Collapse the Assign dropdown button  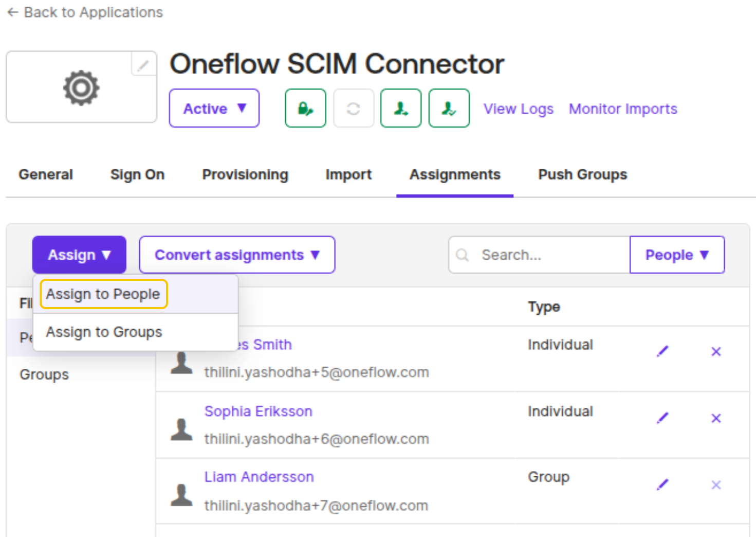79,255
